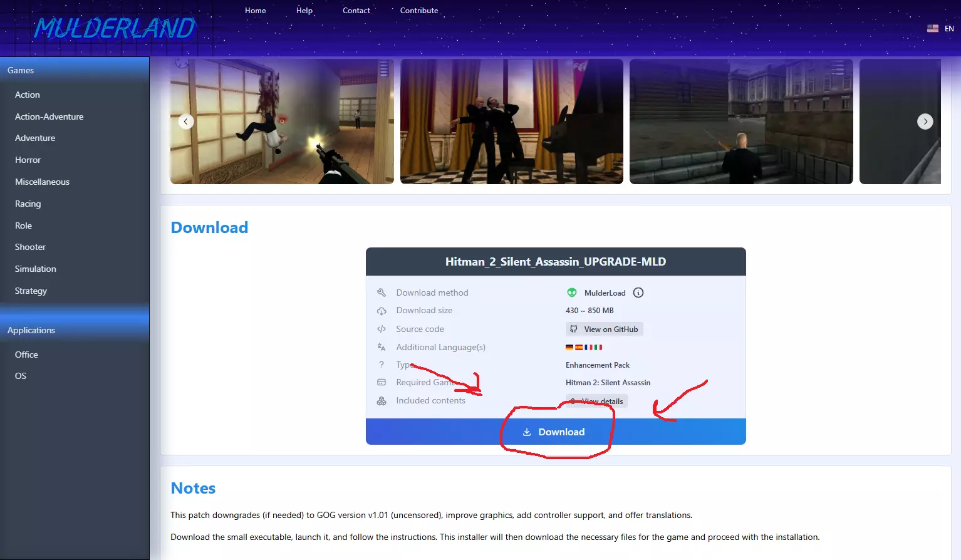Click the cubes icon beside Included contents
This screenshot has width=961, height=560.
[x=382, y=401]
